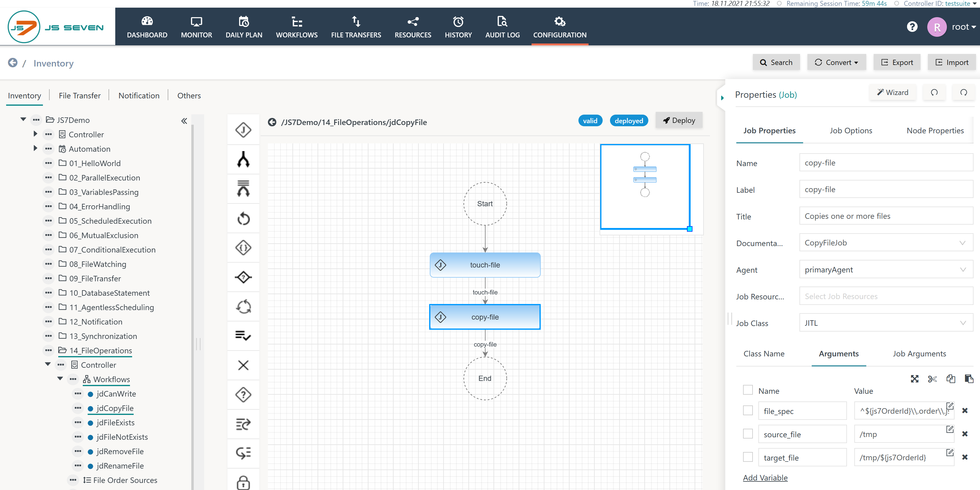Collapse the JS7Demo root folder
Image resolution: width=980 pixels, height=490 pixels.
point(23,120)
